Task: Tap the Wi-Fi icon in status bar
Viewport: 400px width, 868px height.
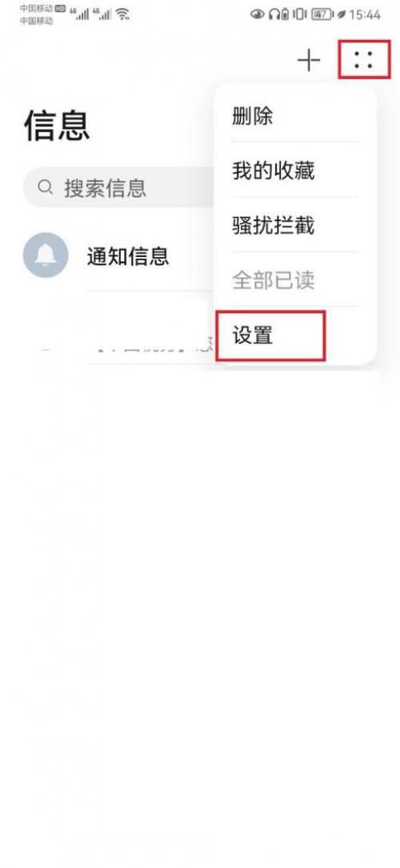Action: coord(123,14)
